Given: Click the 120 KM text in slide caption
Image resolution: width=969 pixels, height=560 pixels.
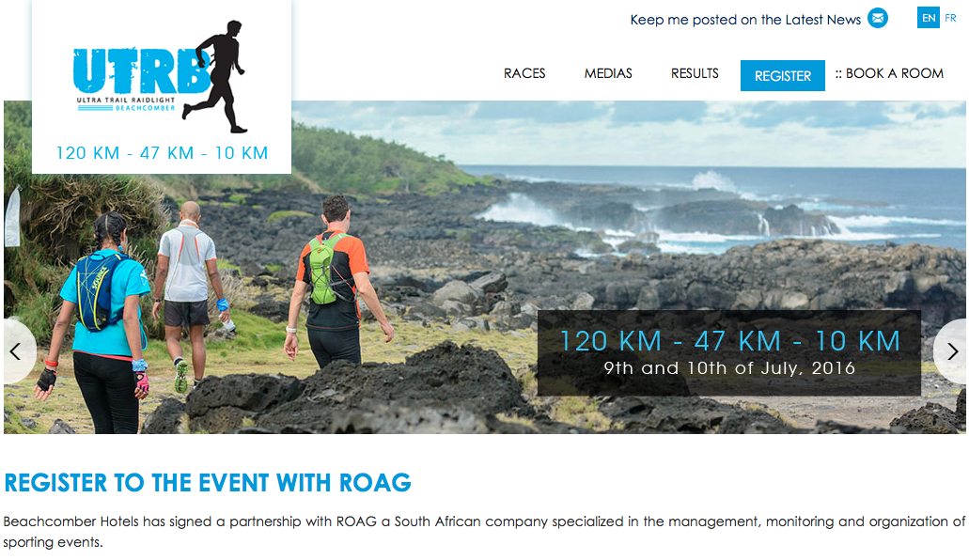Looking at the screenshot, I should pos(611,341).
